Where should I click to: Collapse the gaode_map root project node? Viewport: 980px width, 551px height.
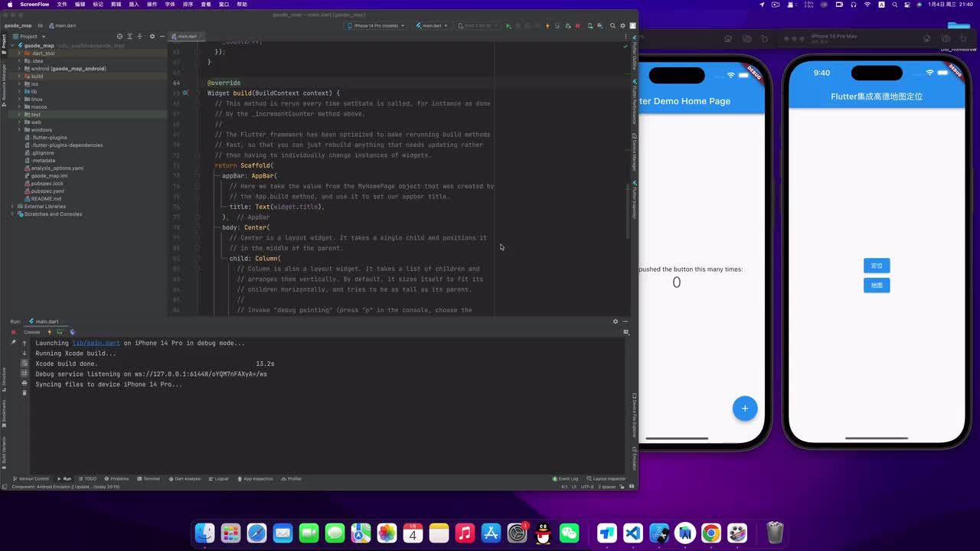point(12,46)
